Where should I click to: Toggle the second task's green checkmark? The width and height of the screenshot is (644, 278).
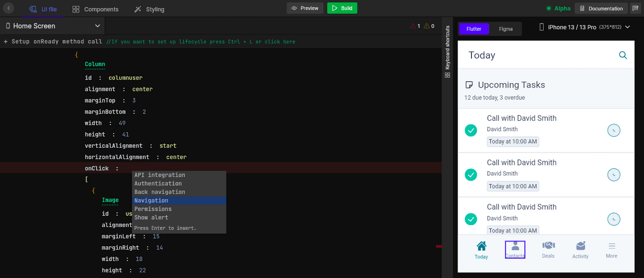(471, 175)
